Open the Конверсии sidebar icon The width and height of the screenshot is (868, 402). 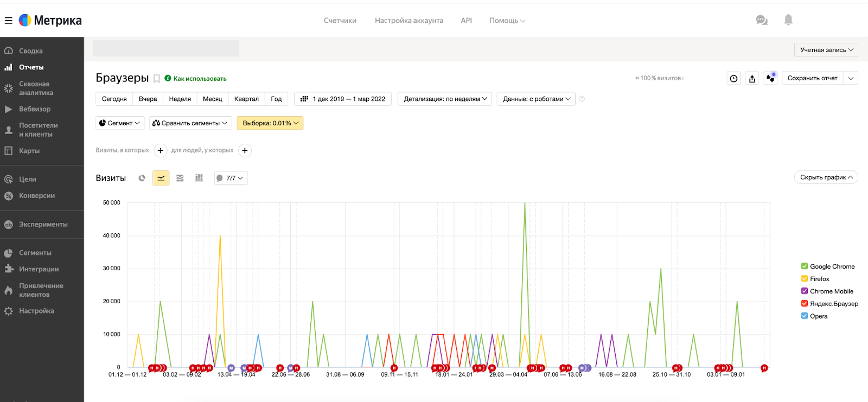[x=8, y=196]
